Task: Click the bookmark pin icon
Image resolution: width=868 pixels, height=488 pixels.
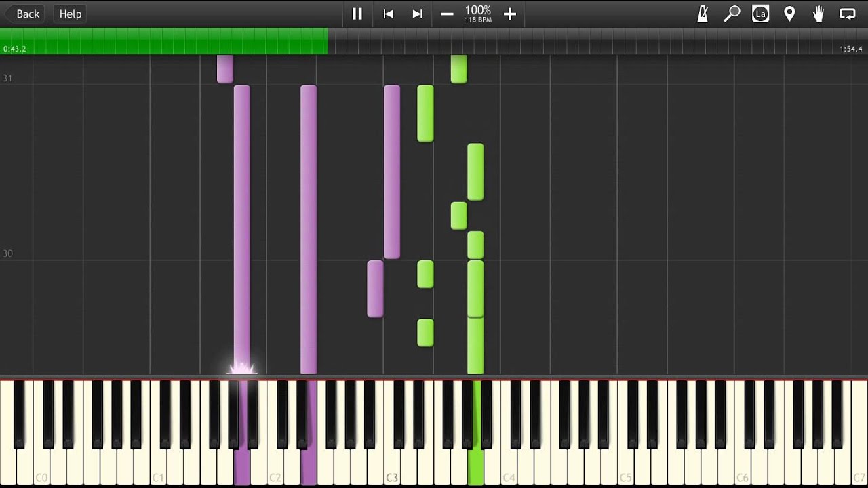Action: tap(789, 14)
